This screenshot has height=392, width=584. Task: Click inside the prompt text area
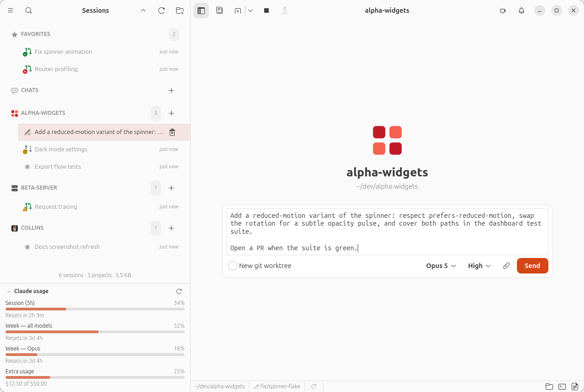(387, 232)
